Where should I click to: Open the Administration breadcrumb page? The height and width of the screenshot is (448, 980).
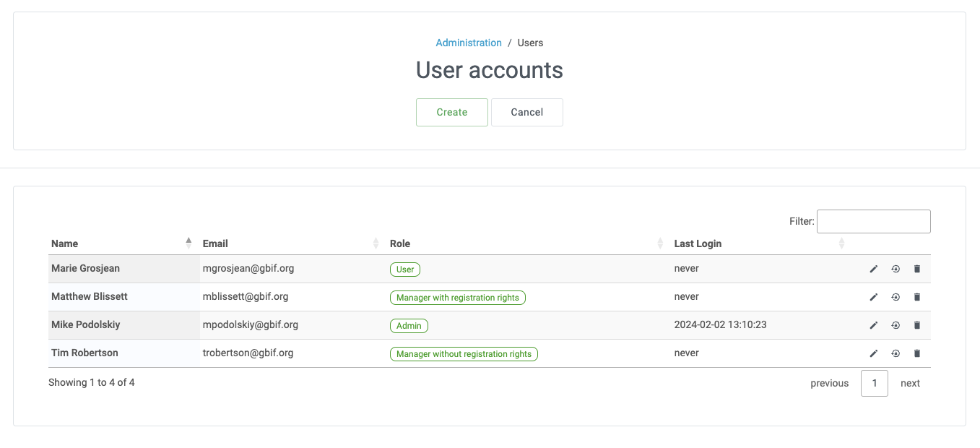(468, 43)
